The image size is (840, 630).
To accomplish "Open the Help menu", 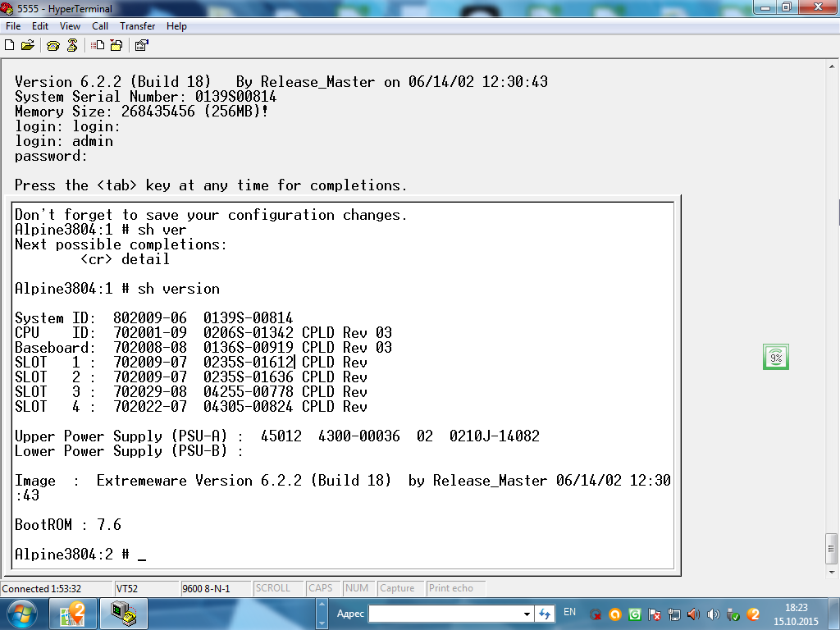I will click(176, 26).
